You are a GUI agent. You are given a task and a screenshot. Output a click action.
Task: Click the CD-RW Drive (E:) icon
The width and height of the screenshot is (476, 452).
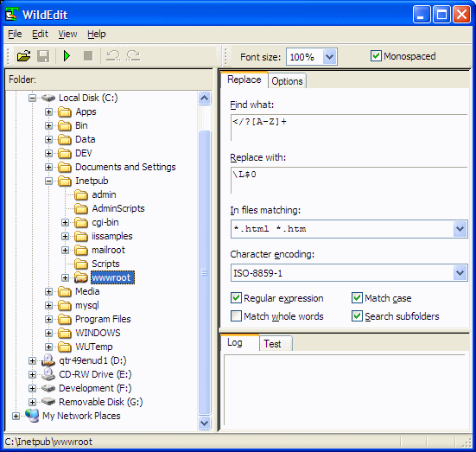(x=48, y=374)
